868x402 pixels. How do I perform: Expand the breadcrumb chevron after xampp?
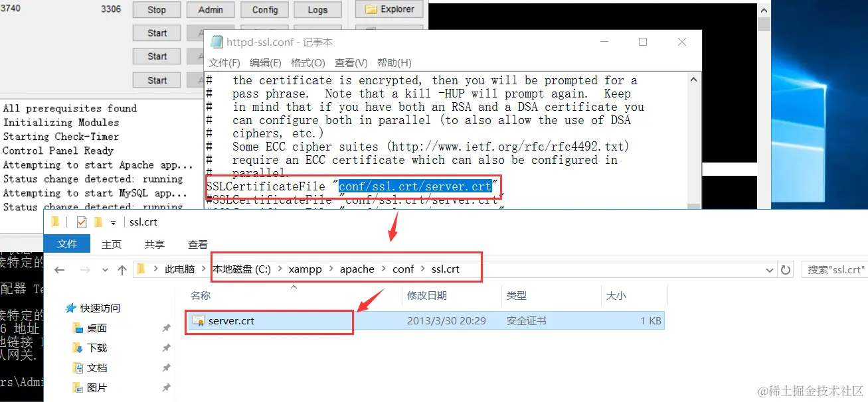click(x=331, y=269)
